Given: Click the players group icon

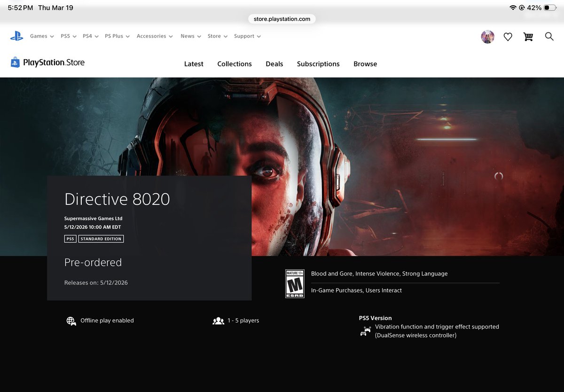Looking at the screenshot, I should pos(218,321).
